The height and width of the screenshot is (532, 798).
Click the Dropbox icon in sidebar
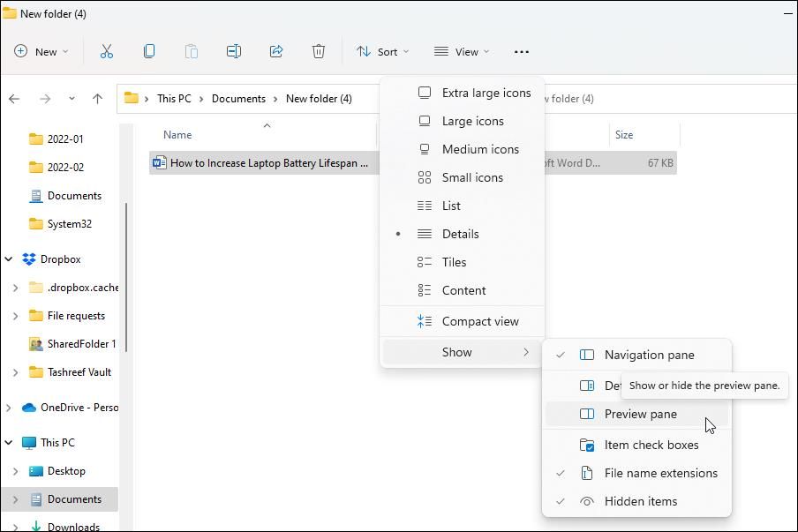(29, 259)
